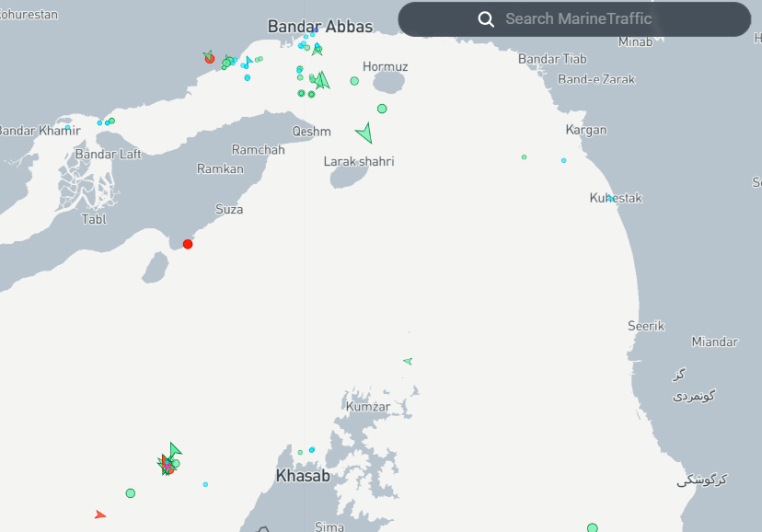Click the Larak shahri label

coord(359,161)
